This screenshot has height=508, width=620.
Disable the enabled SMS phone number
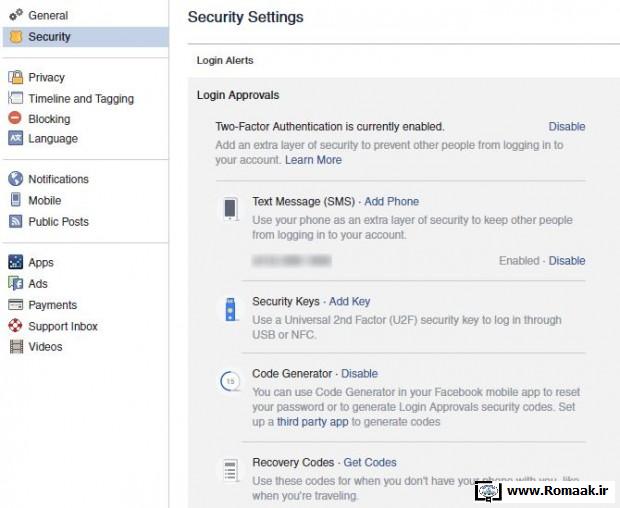[x=567, y=261]
